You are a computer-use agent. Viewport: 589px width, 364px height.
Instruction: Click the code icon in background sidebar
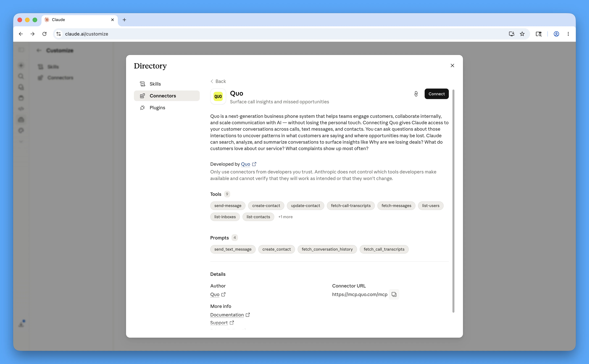21,109
